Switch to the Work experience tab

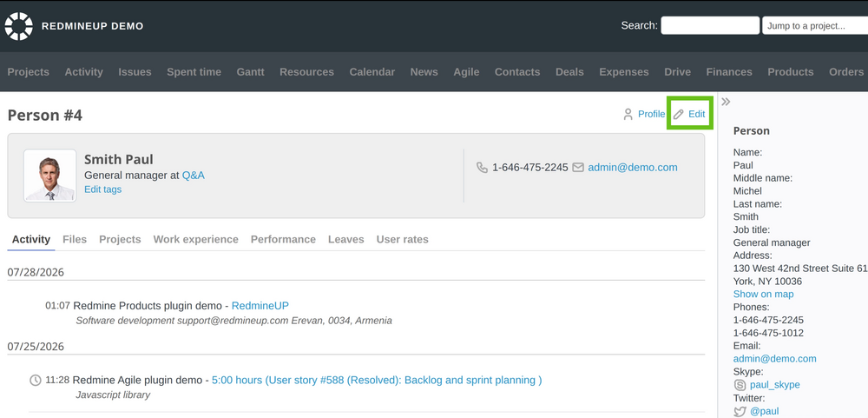click(x=196, y=240)
